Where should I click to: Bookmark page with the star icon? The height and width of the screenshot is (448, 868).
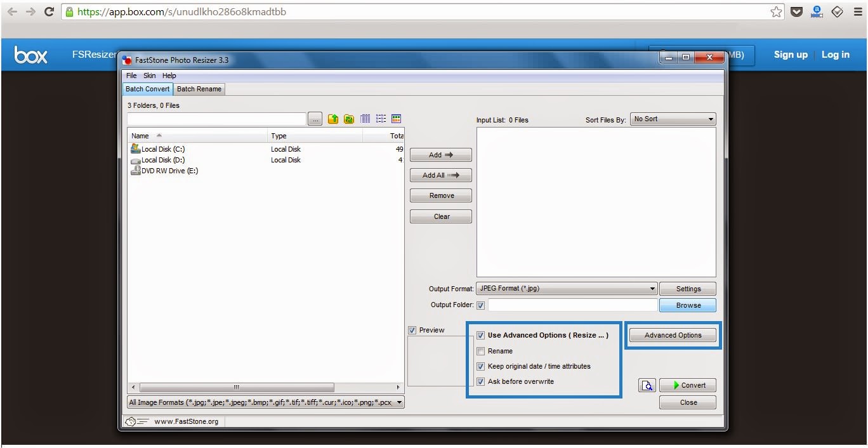tap(777, 12)
